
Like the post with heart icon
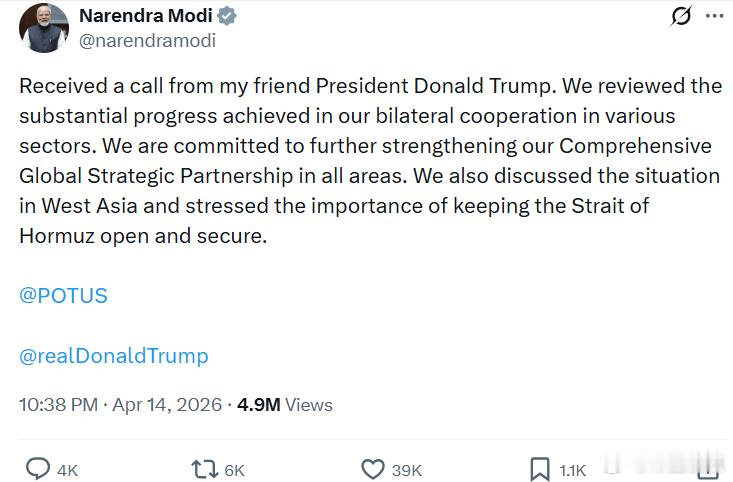tap(372, 469)
